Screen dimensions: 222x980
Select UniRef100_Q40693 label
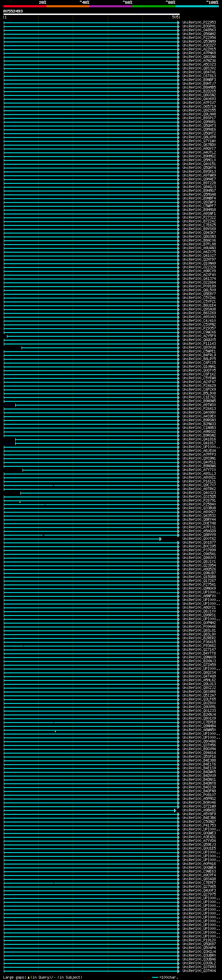(x=199, y=99)
